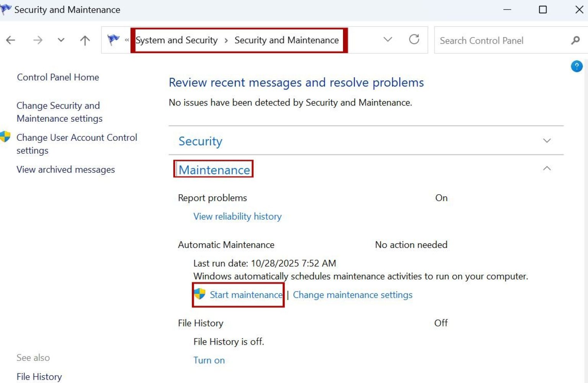Refresh the Control Panel page
This screenshot has height=383, width=588.
click(x=414, y=39)
